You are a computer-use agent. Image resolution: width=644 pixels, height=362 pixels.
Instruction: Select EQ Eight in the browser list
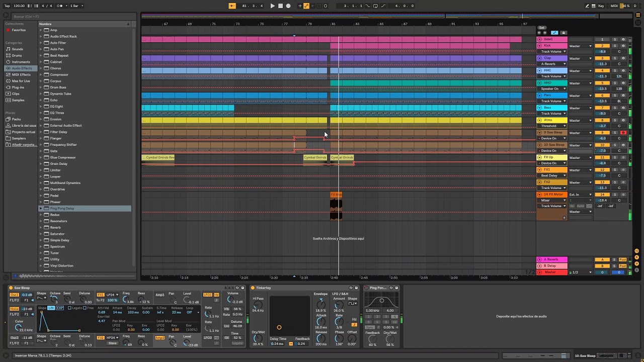tap(56, 107)
